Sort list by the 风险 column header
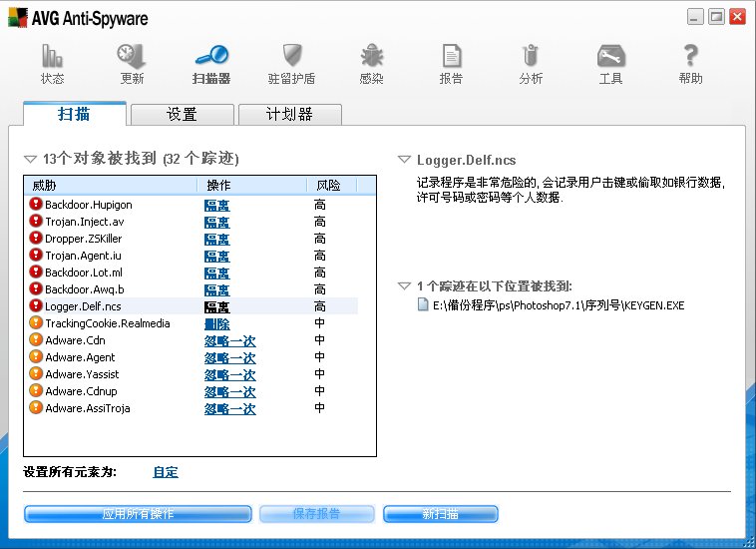Screen dimensions: 756x549 click(332, 186)
